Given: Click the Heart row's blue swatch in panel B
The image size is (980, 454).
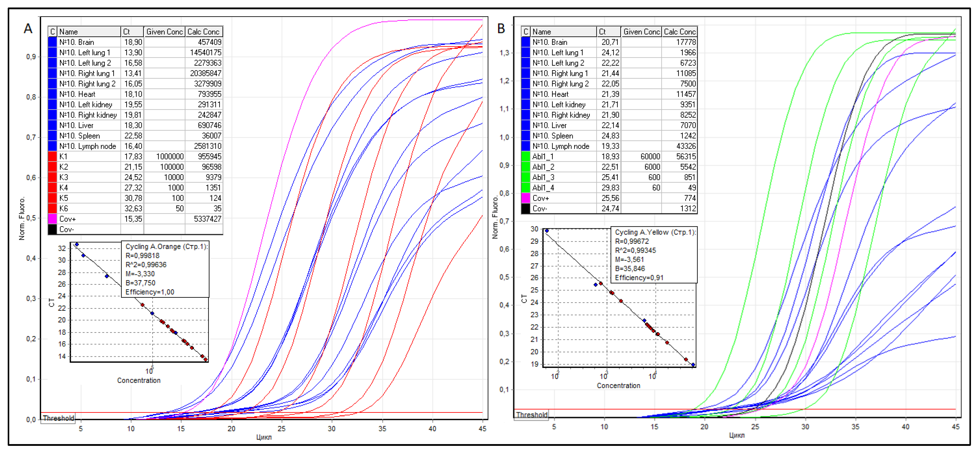Looking at the screenshot, I should tap(526, 94).
